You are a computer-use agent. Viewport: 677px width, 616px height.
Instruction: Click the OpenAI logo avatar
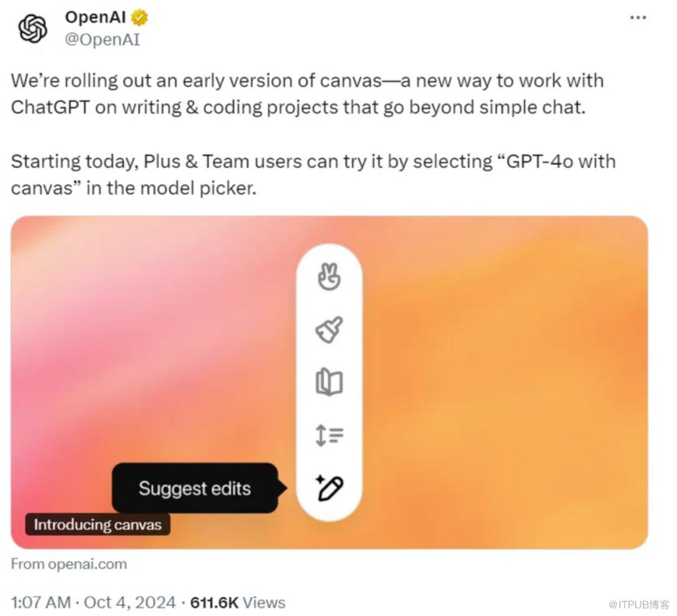point(33,29)
